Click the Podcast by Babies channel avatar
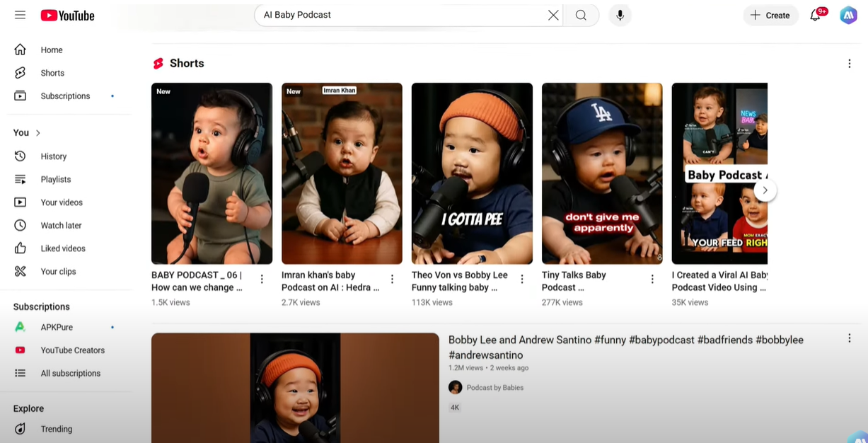868x443 pixels. click(455, 387)
